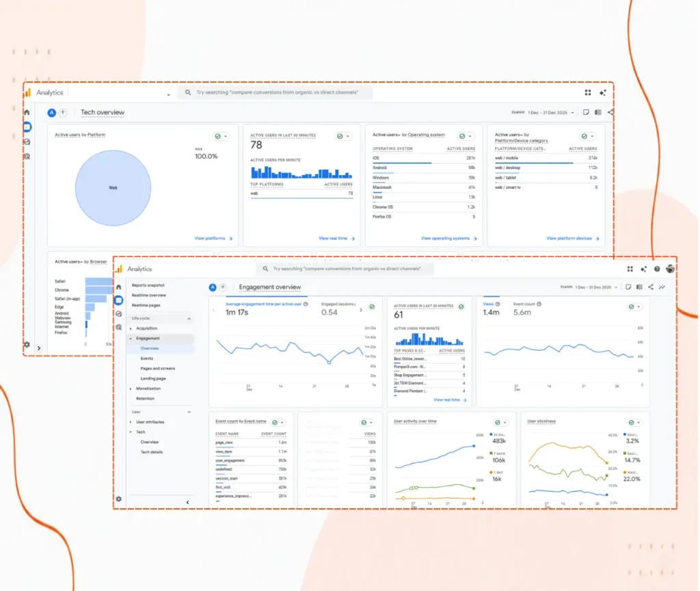Click Analytics logo in Engagement overview window

(119, 269)
